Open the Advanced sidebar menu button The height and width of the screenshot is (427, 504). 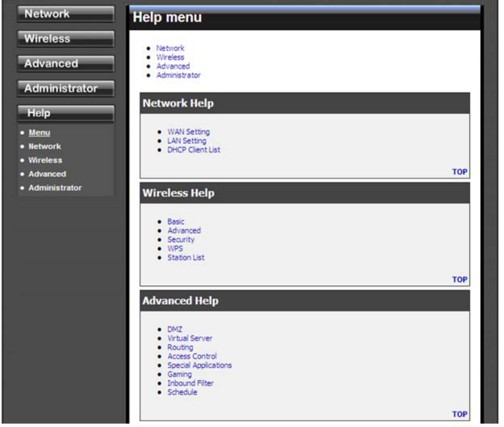click(x=65, y=63)
